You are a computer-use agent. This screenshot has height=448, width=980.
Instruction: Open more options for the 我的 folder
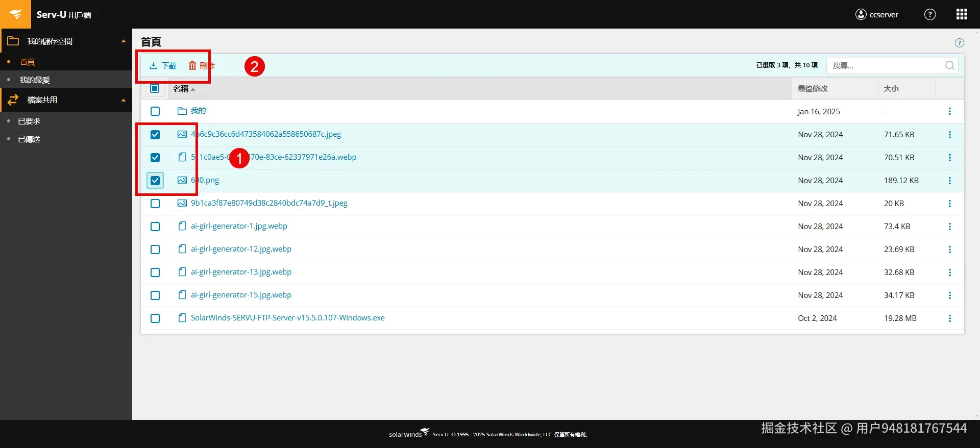(x=949, y=111)
